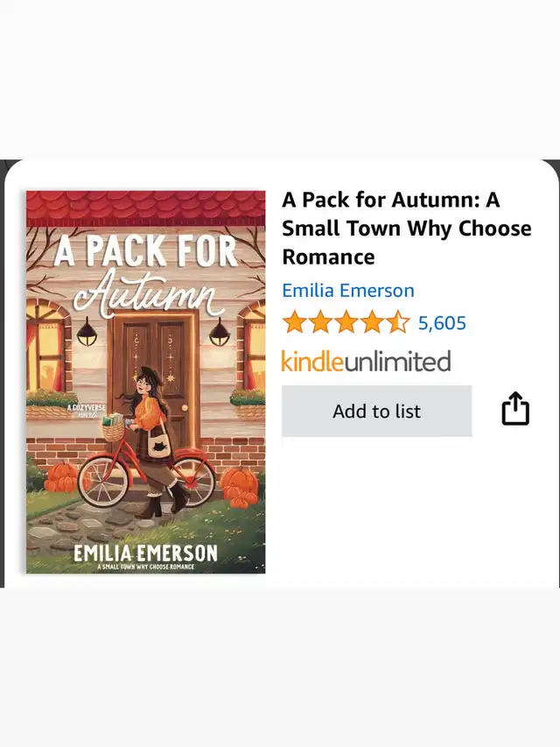Open Emilia Emerson author link
This screenshot has width=560, height=747.
click(x=347, y=291)
